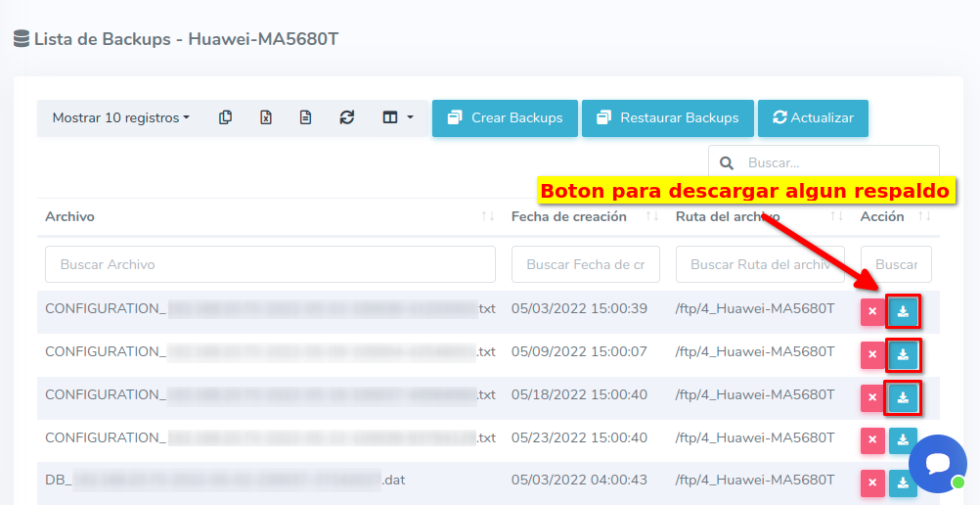Open the column visibility dropdown

(397, 117)
